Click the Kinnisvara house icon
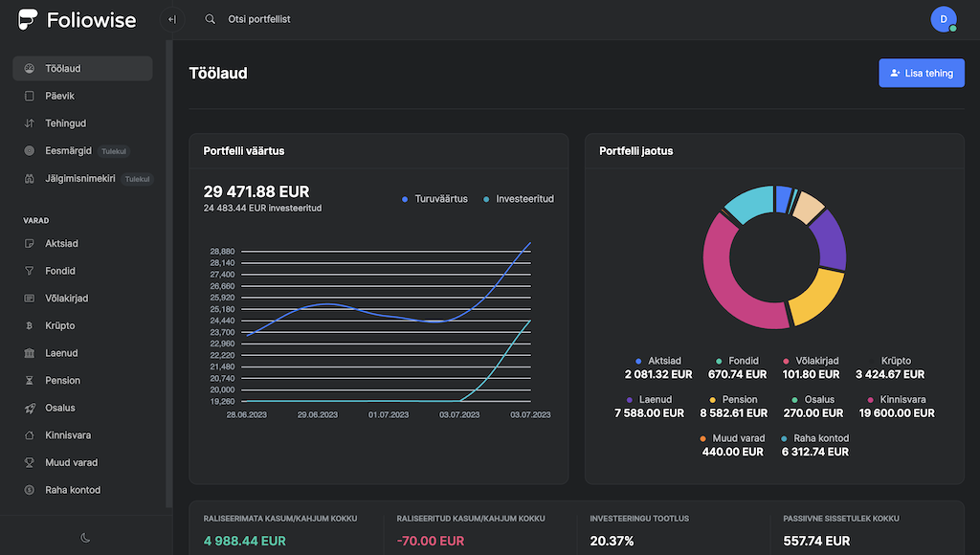 coord(30,435)
